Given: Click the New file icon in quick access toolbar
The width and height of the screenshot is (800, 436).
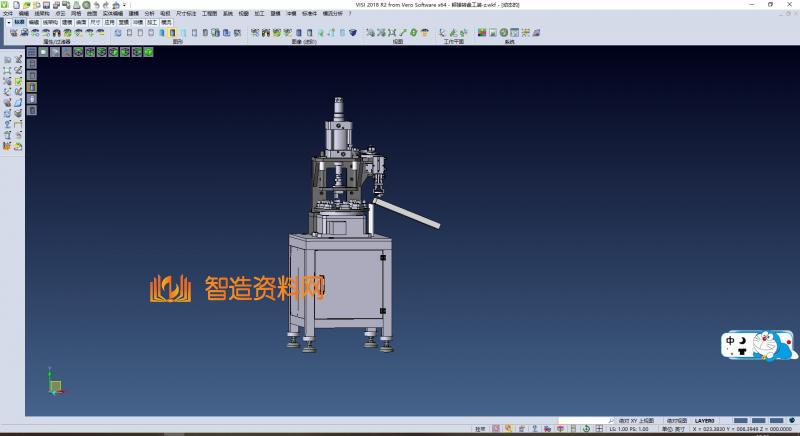Looking at the screenshot, I should click(18, 5).
